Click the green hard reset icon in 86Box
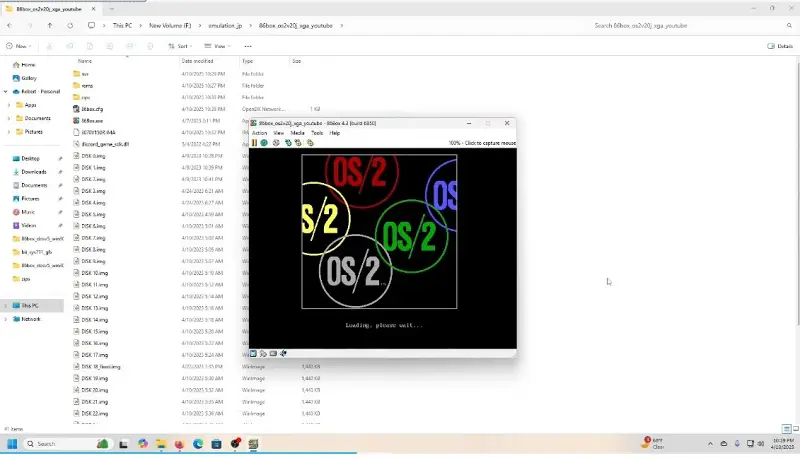Screen dimensions: 800x458 [x=264, y=143]
